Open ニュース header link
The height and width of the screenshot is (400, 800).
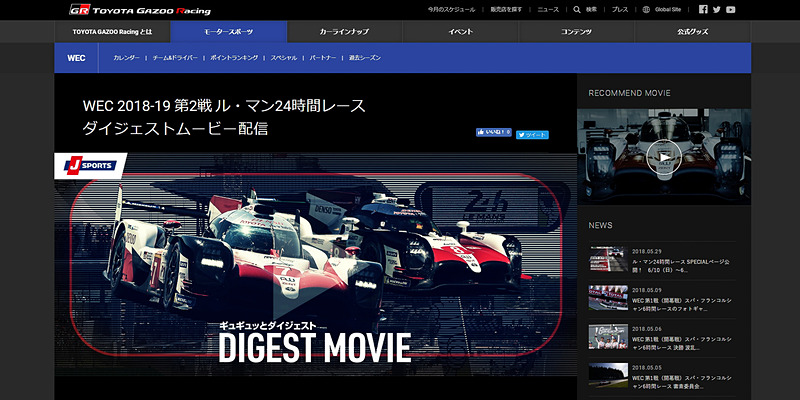548,10
